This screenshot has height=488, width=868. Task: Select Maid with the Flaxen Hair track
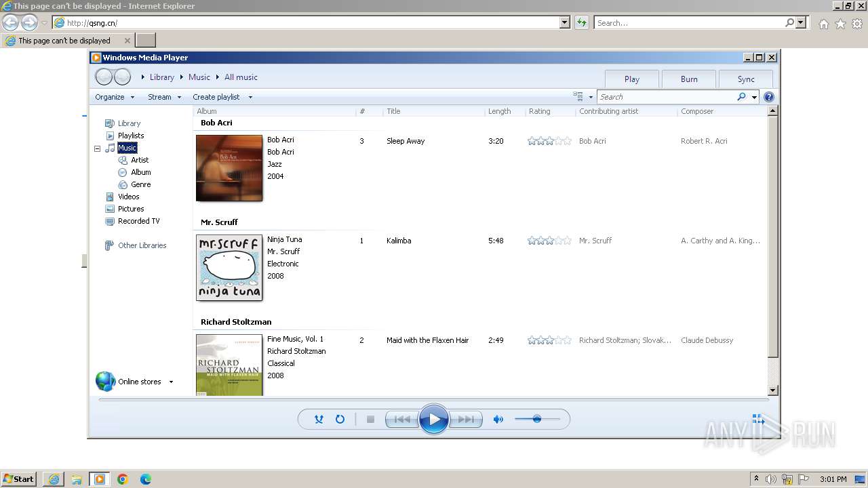click(x=427, y=340)
